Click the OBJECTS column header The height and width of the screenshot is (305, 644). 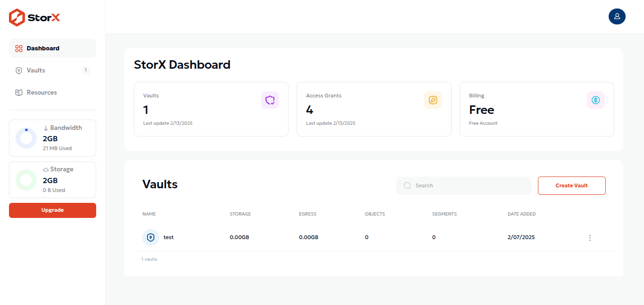tap(375, 214)
